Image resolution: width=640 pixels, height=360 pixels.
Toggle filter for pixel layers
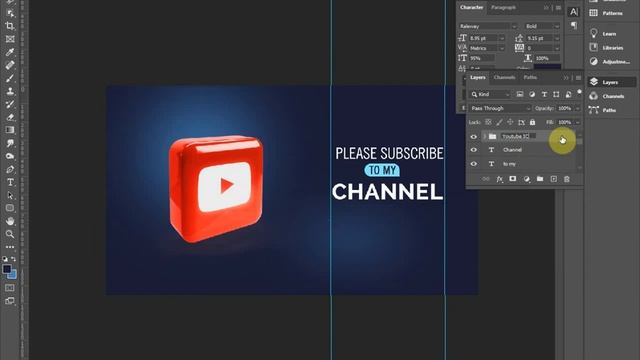[x=520, y=94]
